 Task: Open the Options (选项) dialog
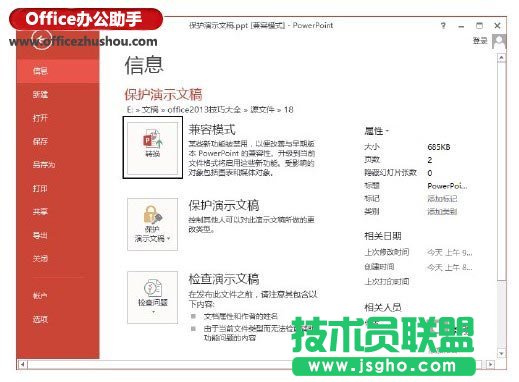point(58,319)
